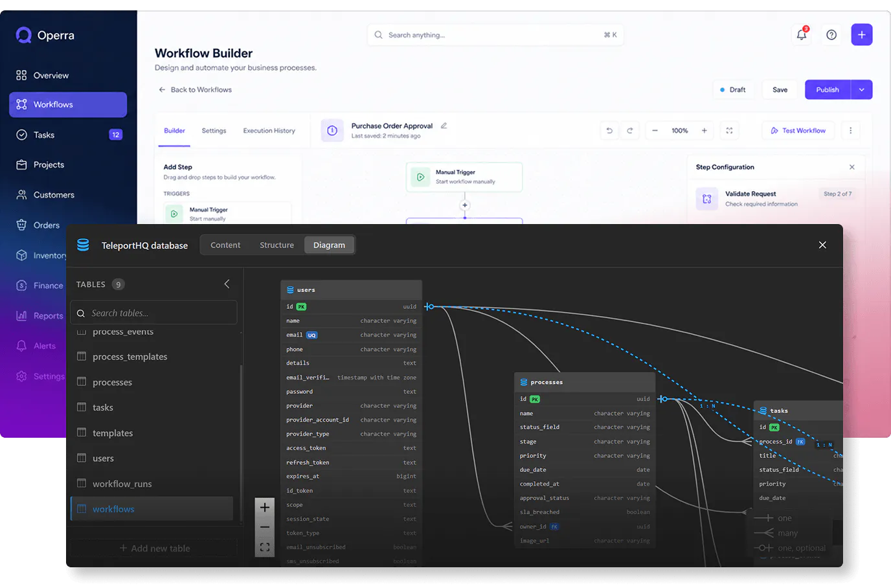Undo the last workflow change
This screenshot has height=588, width=891.
click(609, 131)
